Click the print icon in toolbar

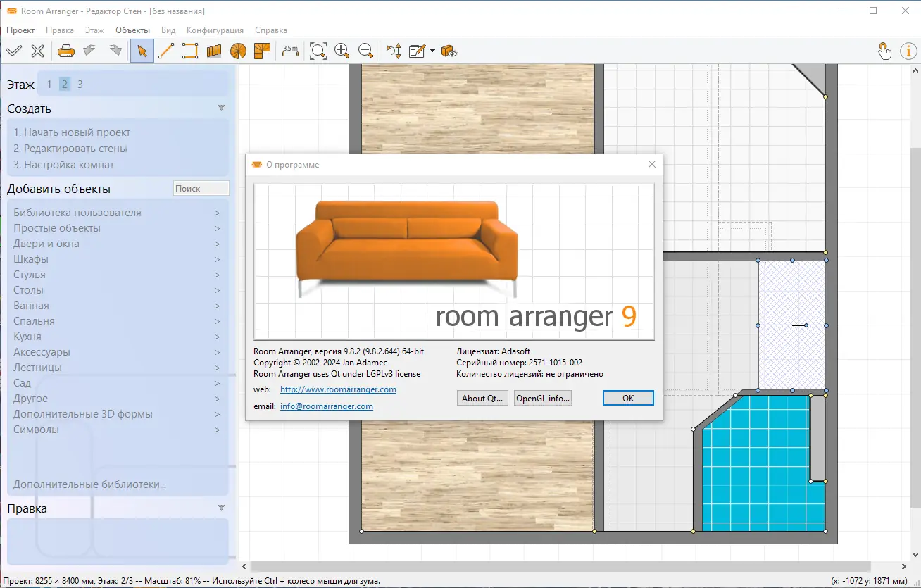(65, 51)
